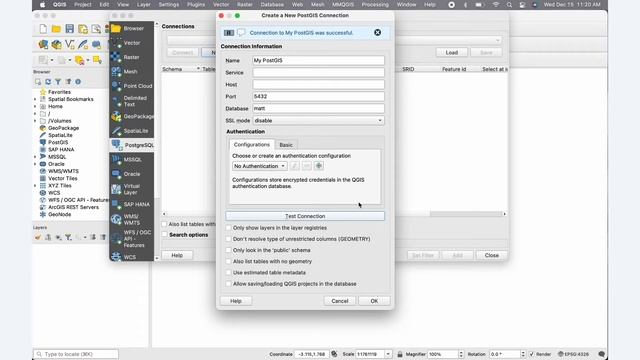This screenshot has width=640, height=360.
Task: Expand the MSSQL tree item
Action: point(35,157)
